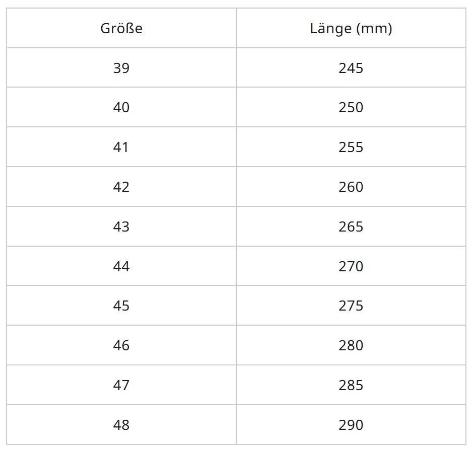Click the size 40 cell
Image resolution: width=476 pixels, height=451 pixels.
pos(121,108)
